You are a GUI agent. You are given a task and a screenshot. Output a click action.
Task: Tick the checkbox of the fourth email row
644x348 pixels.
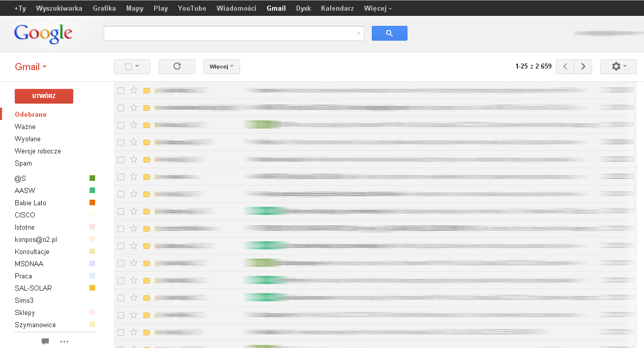point(121,142)
